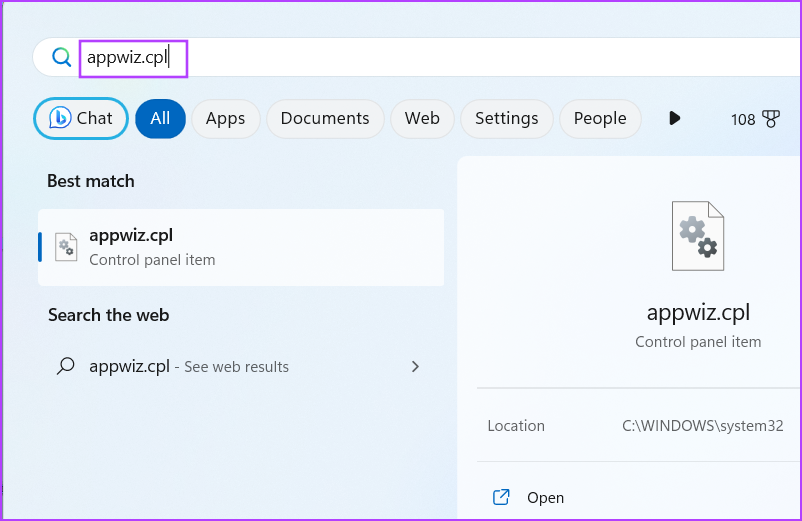
Task: Switch to the Documents filter tab
Action: (x=325, y=119)
